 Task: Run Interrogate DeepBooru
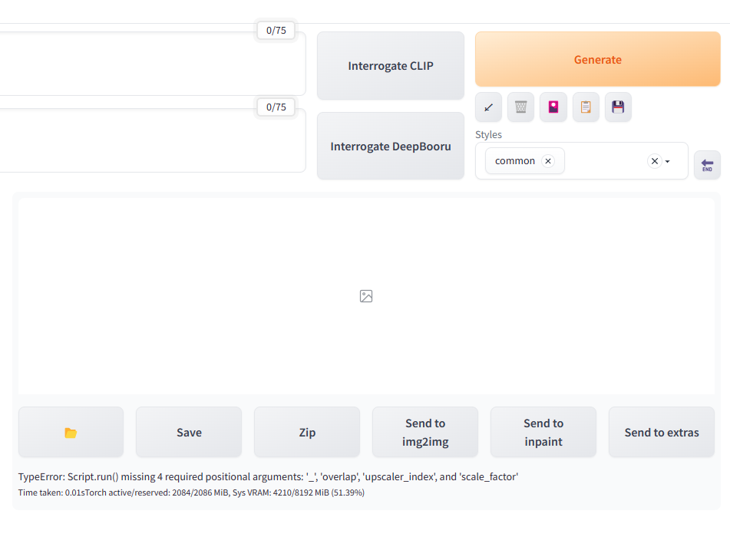click(390, 146)
